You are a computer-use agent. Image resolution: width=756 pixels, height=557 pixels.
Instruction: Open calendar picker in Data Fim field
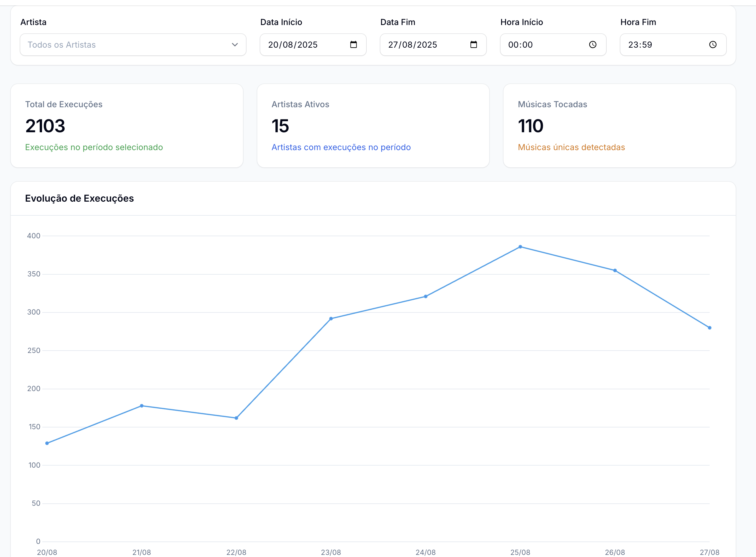473,44
